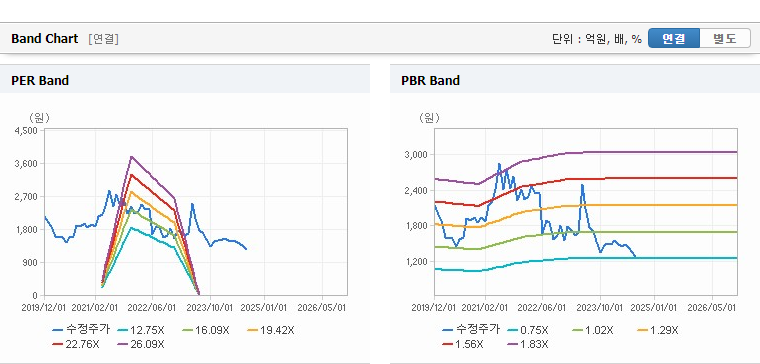Click the 4,500 y-axis label
The width and height of the screenshot is (760, 364).
pyautogui.click(x=27, y=130)
